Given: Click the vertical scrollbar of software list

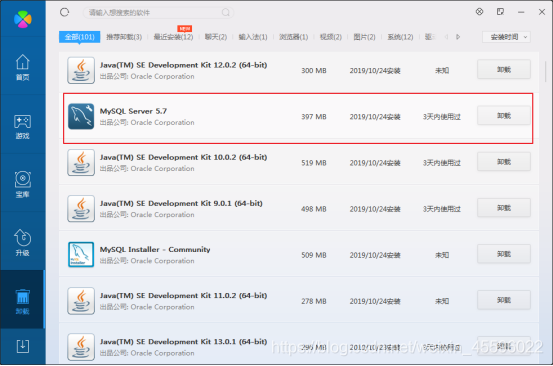Looking at the screenshot, I should (x=546, y=72).
